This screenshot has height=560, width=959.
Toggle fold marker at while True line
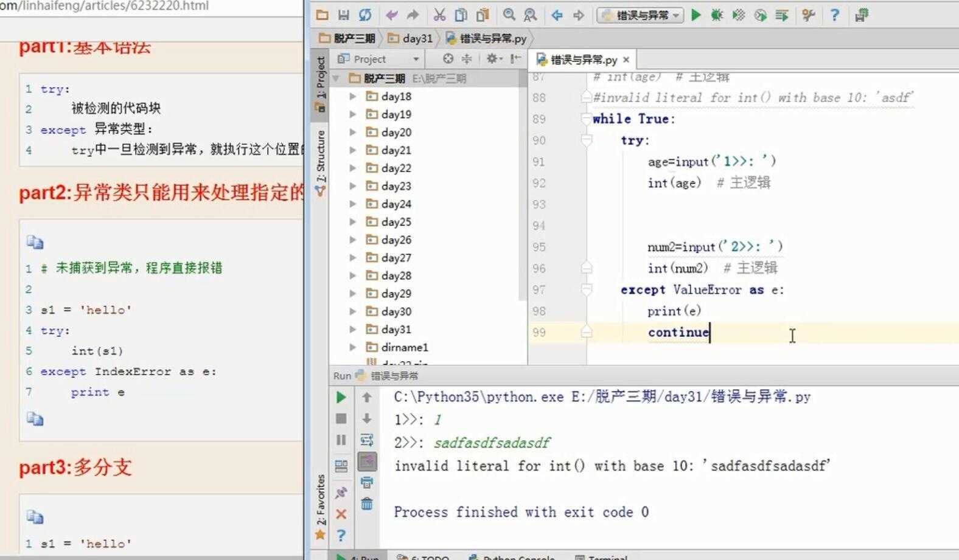587,119
